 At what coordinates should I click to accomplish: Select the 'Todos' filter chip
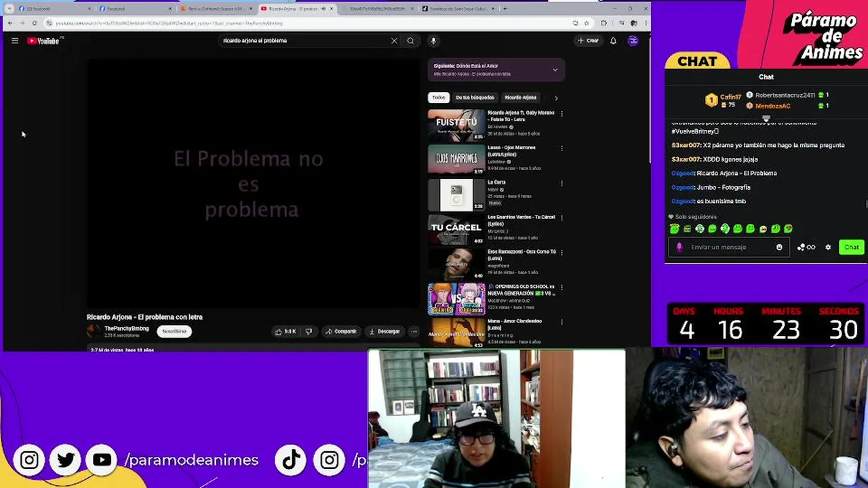[439, 98]
